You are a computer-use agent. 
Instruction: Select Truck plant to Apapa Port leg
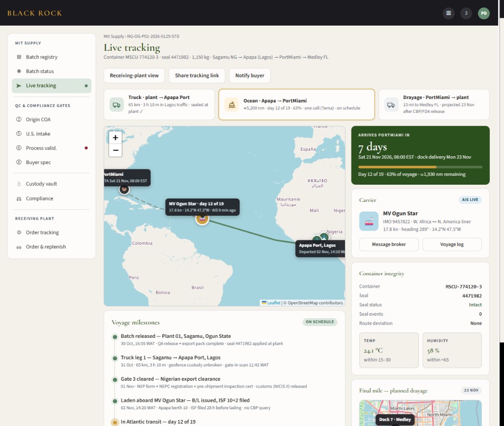159,104
